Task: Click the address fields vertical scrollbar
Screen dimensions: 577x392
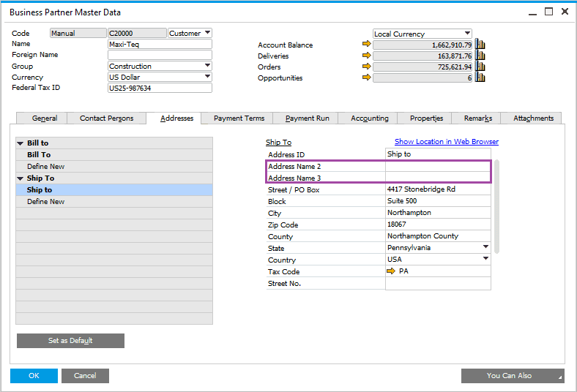Action: coord(497,206)
